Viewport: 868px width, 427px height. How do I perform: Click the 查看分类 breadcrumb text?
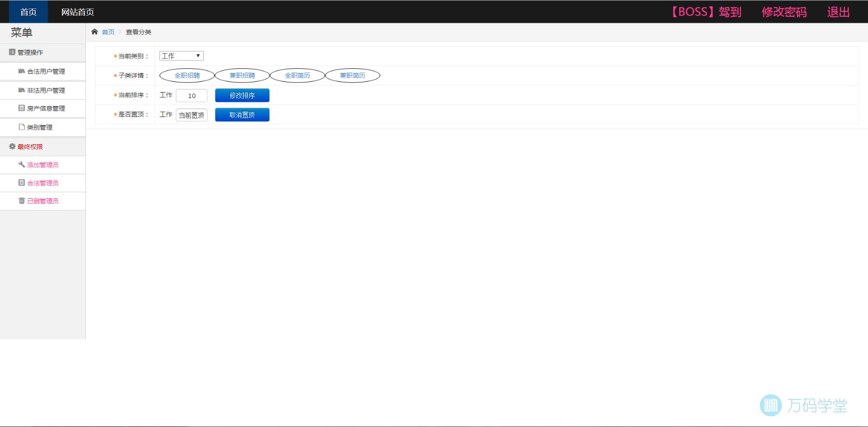pyautogui.click(x=138, y=32)
